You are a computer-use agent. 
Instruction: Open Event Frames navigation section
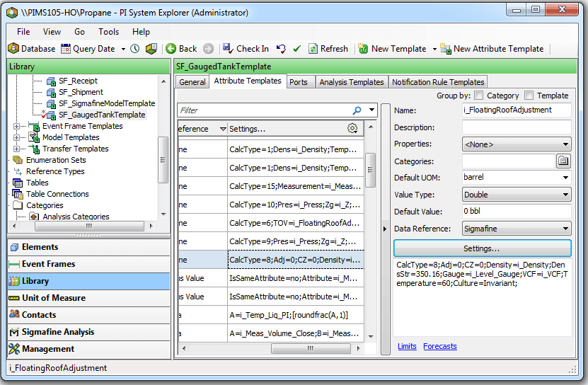click(89, 264)
